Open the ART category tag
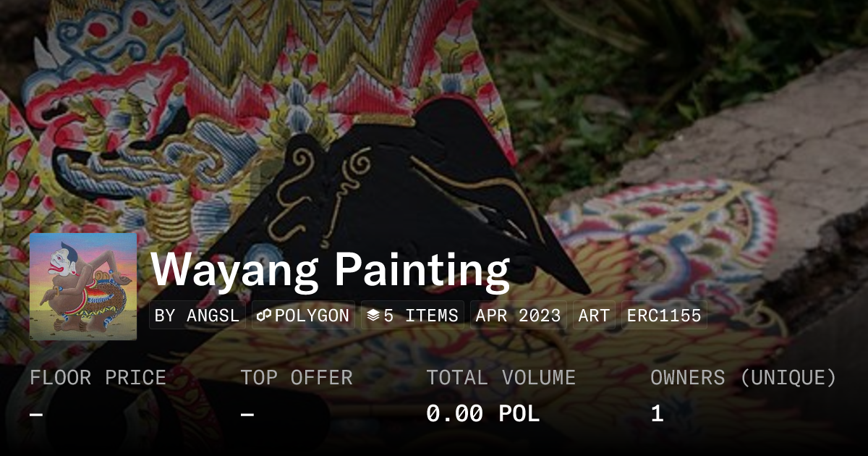 (x=595, y=316)
